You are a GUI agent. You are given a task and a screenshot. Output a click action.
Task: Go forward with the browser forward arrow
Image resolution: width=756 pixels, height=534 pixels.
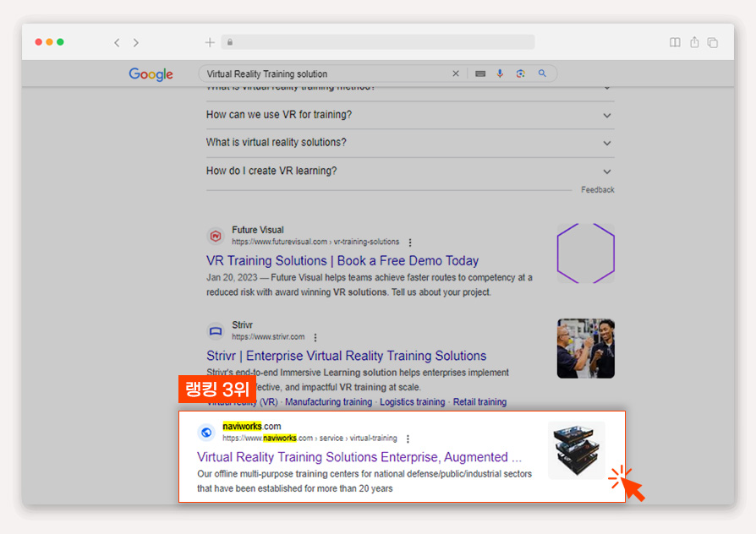(x=136, y=42)
